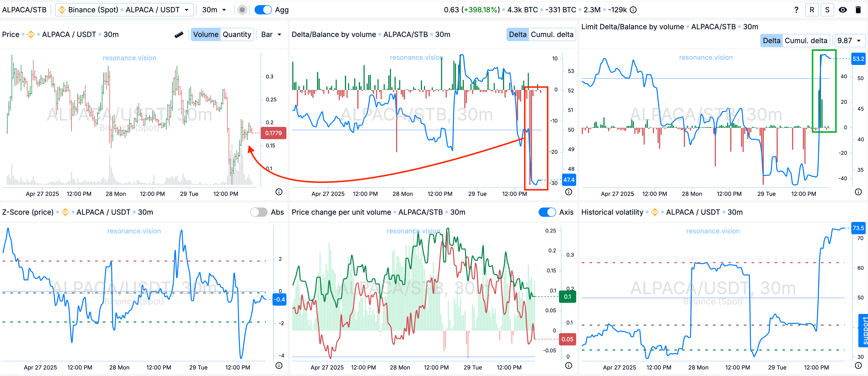Click the ruler measure tool in Price panel
The image size is (868, 376).
[179, 34]
